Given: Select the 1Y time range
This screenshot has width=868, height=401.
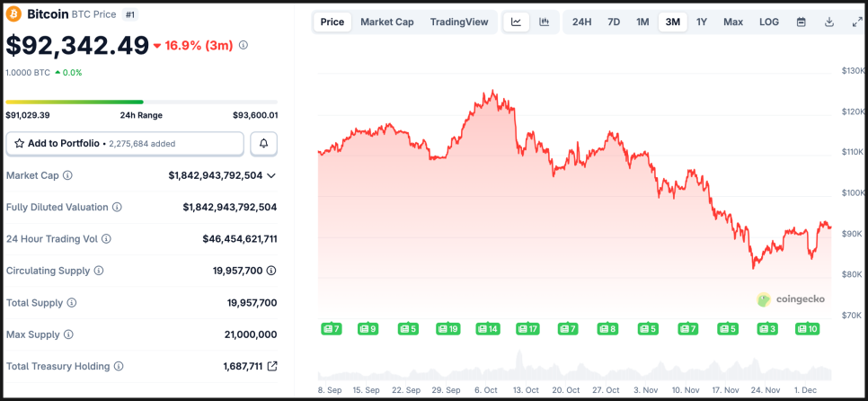Looking at the screenshot, I should coord(702,22).
